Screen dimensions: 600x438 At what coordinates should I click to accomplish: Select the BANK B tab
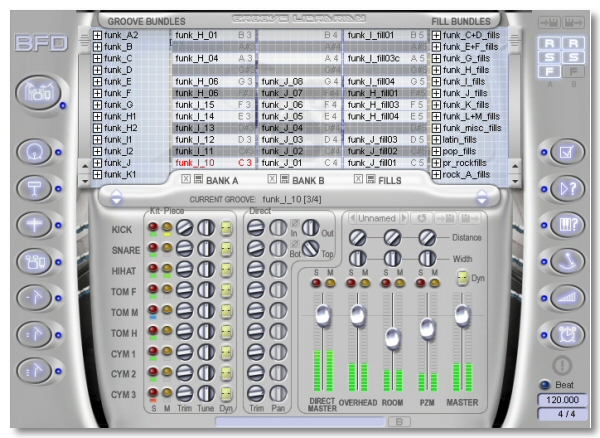308,181
